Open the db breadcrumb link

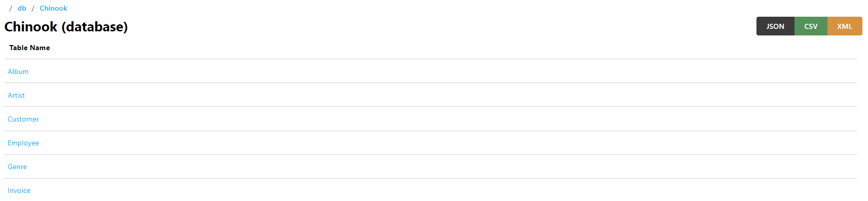(x=22, y=8)
